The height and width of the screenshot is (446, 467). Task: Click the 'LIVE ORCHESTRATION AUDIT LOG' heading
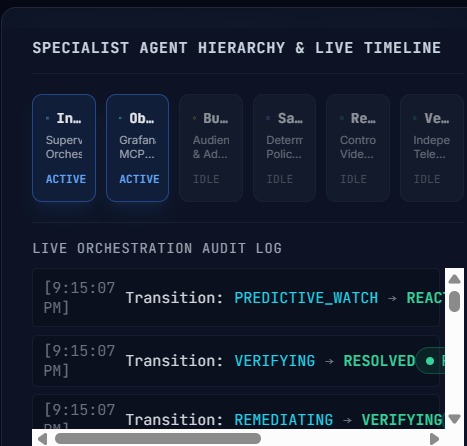pos(157,248)
